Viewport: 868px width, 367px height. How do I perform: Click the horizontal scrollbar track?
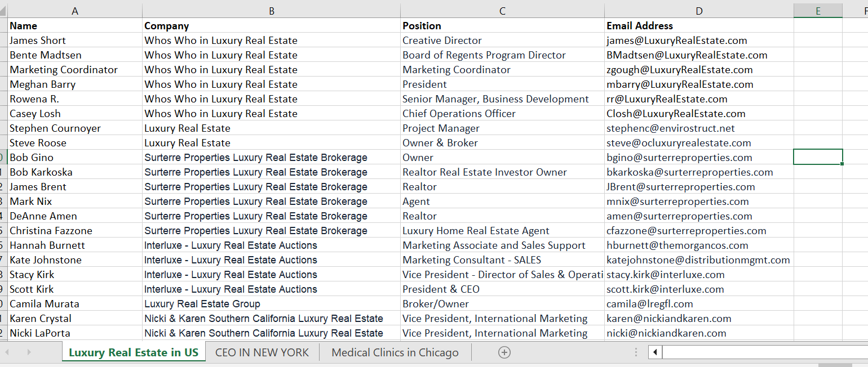761,352
